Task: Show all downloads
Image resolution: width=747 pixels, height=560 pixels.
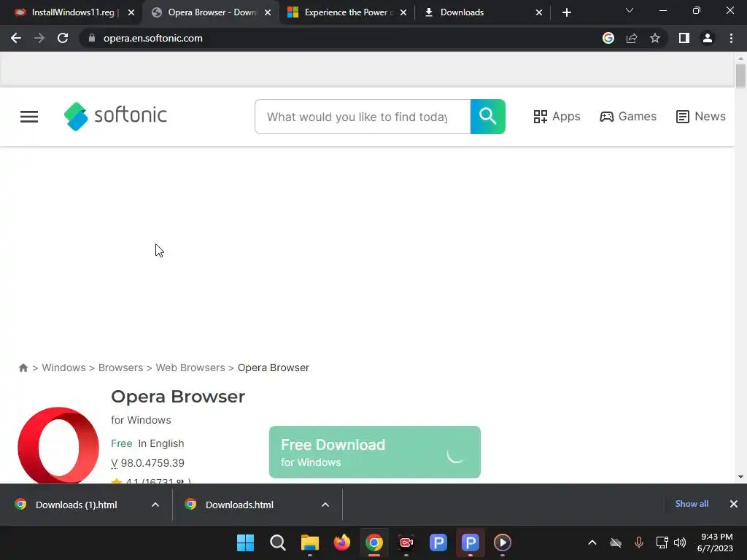Action: [x=692, y=504]
